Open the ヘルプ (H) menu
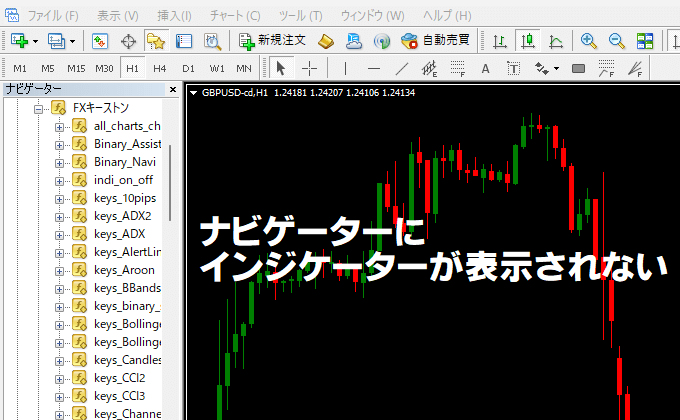Screen dimensions: 680x420 447,16
